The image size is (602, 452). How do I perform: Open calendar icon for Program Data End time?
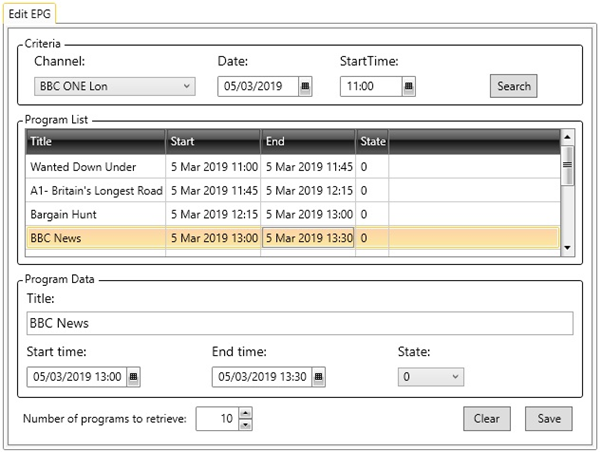[x=319, y=377]
